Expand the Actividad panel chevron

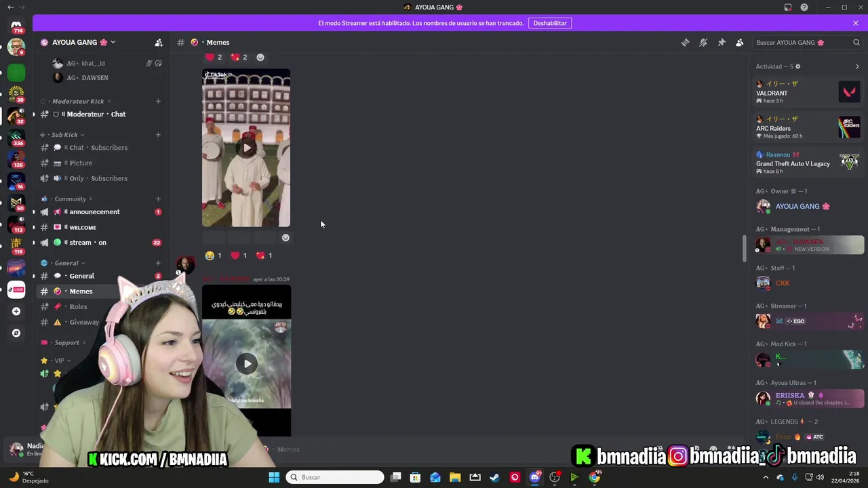tap(857, 66)
